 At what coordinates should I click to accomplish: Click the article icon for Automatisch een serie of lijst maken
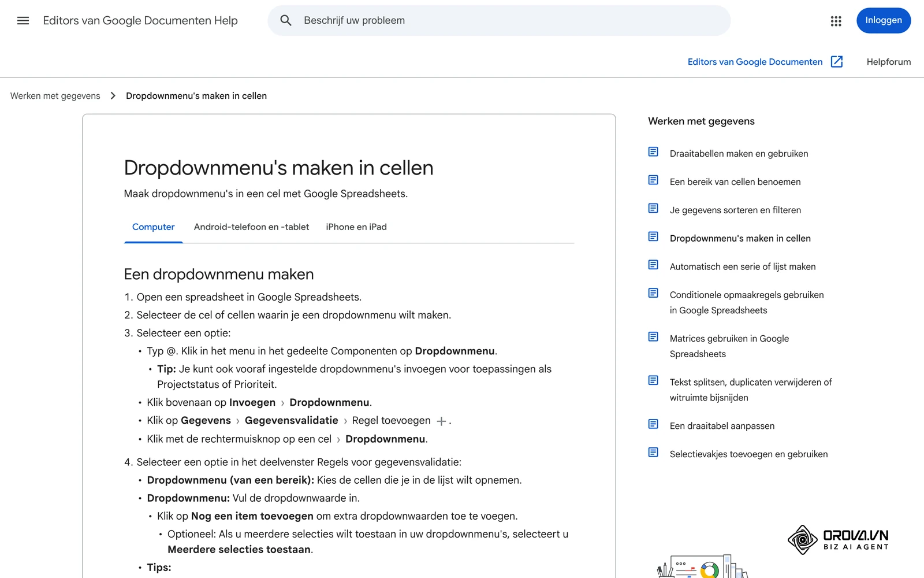pos(653,265)
